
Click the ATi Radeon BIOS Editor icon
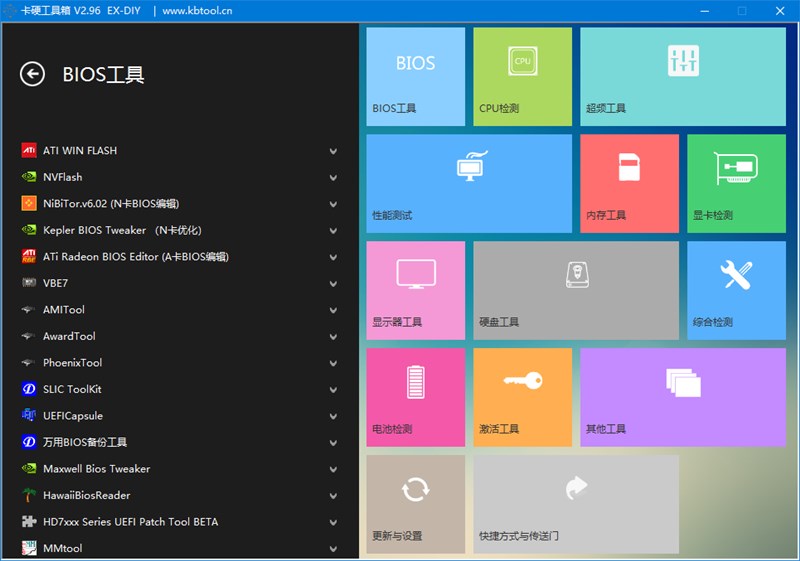pyautogui.click(x=29, y=257)
